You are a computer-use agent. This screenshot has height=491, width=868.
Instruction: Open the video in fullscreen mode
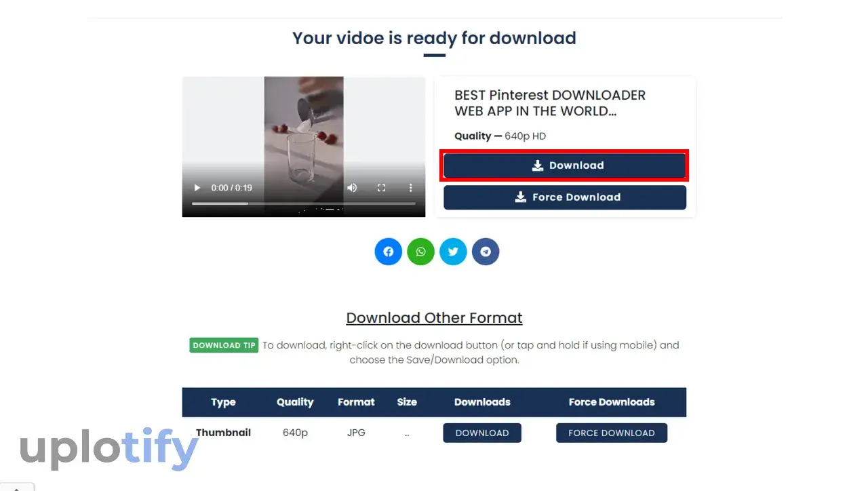click(381, 188)
